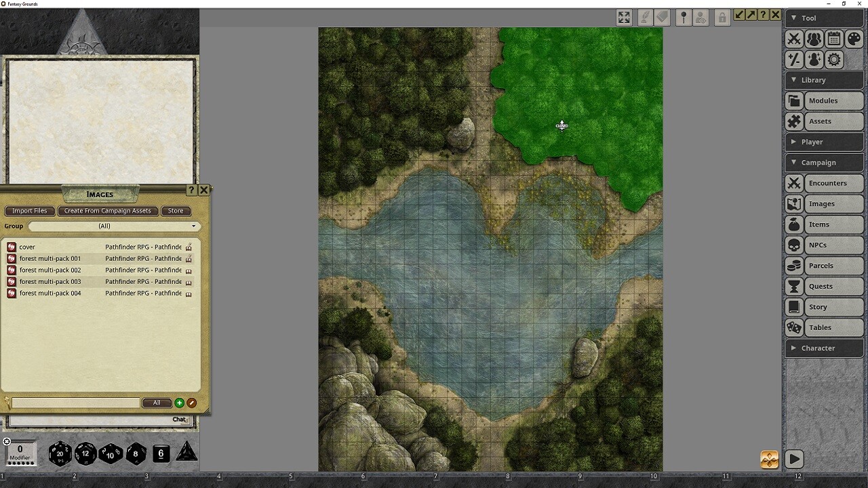Select the eraser tool above the map
Screen dimensions: 868x488
662,17
